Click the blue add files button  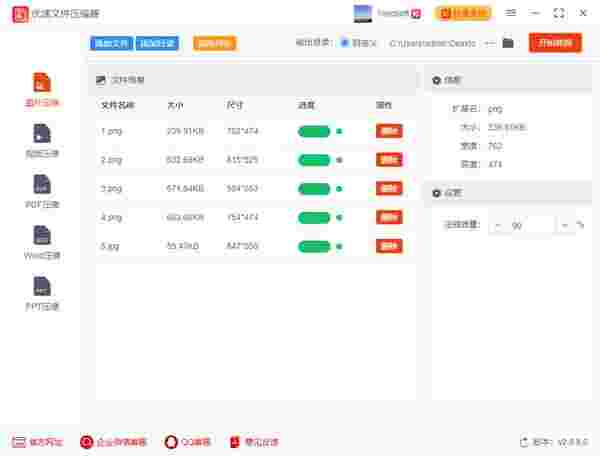click(111, 43)
